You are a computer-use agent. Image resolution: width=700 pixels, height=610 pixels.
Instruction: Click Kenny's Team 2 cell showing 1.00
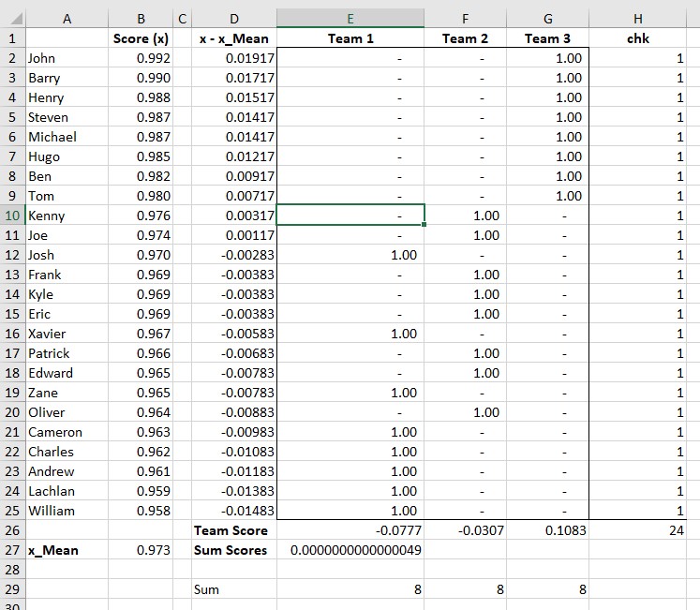466,216
